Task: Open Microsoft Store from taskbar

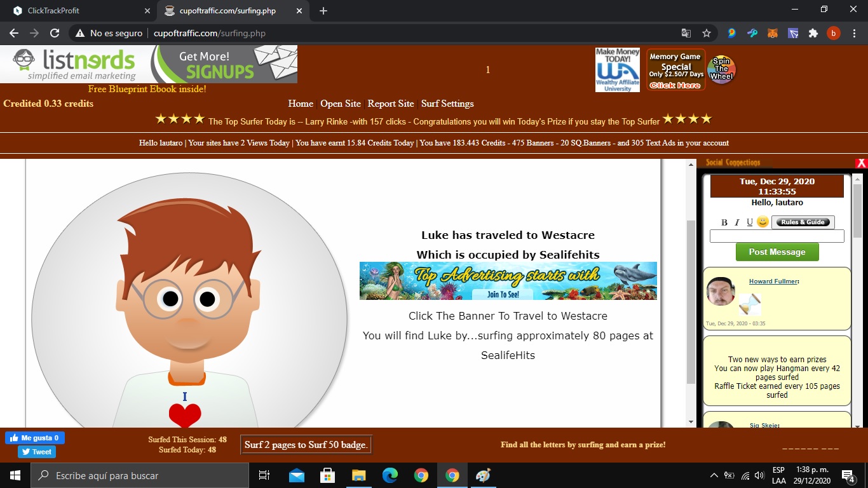Action: pos(328,475)
